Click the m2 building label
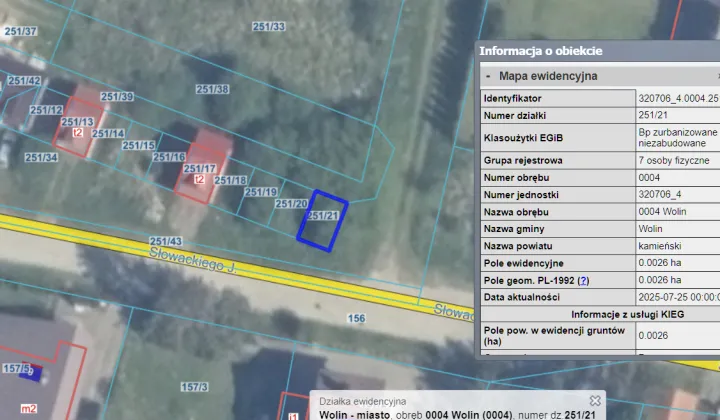 [28, 409]
